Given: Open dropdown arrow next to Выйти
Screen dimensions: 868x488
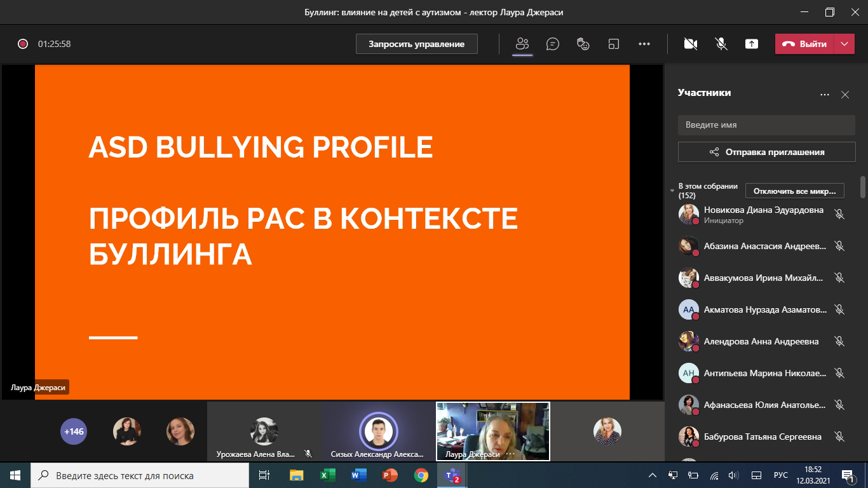Looking at the screenshot, I should tap(844, 44).
